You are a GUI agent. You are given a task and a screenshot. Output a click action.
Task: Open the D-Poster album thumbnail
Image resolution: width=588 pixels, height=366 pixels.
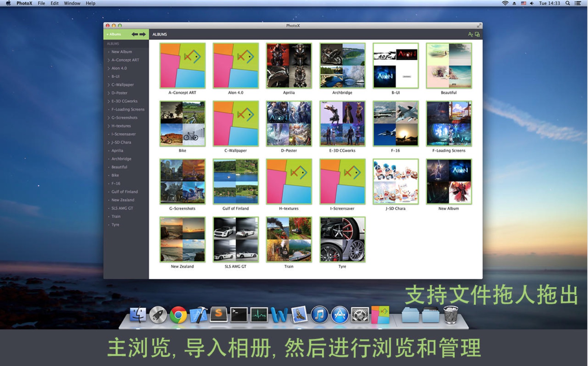coord(289,124)
